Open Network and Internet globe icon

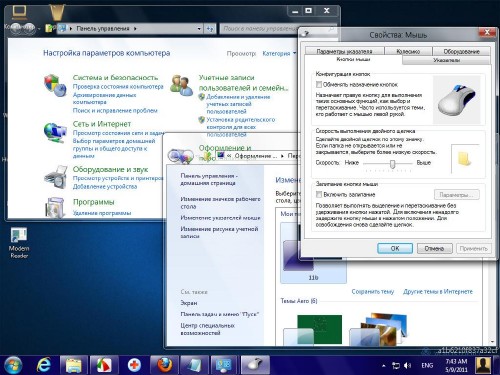pyautogui.click(x=55, y=132)
